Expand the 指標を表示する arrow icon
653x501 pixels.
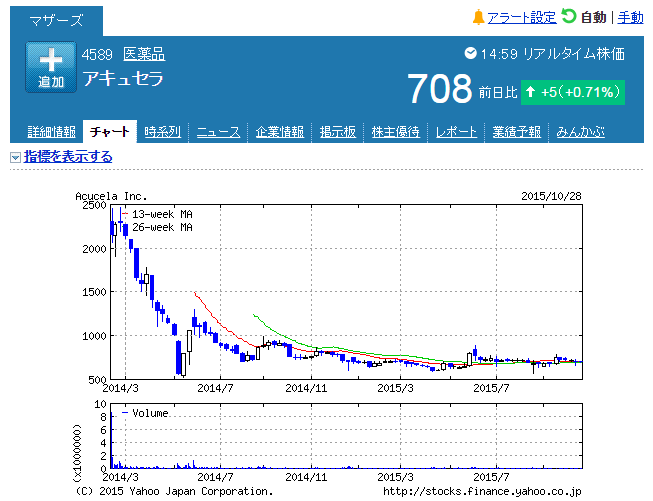(15, 157)
